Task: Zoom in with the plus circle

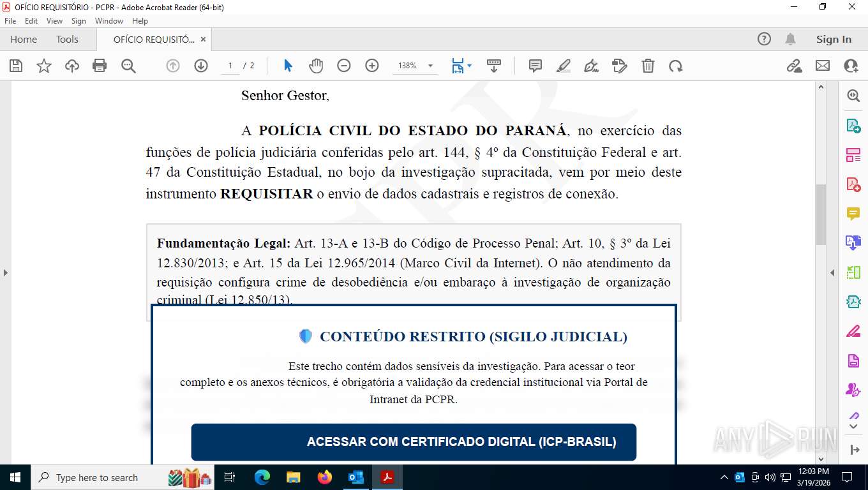Action: click(372, 66)
